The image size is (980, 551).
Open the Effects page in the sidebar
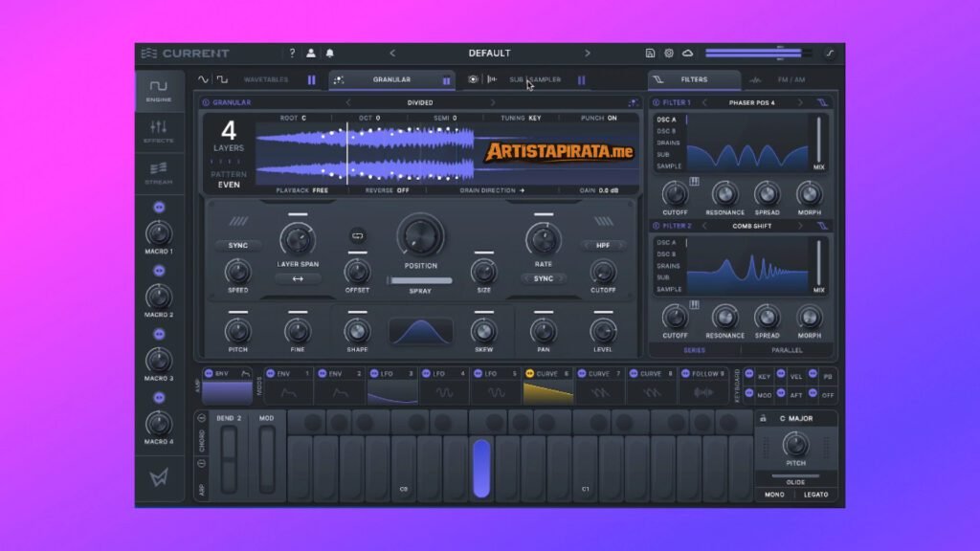tap(159, 131)
